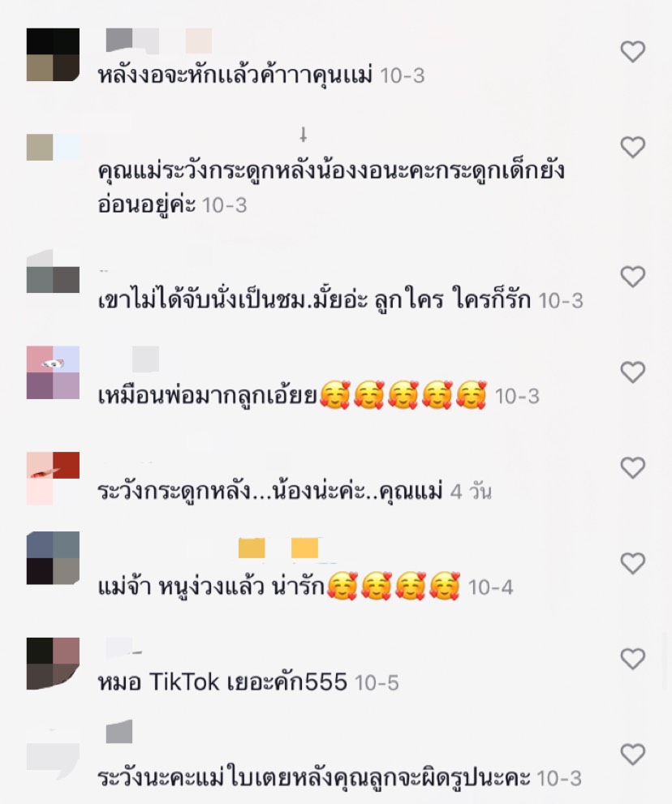Like the 'ลูกใคร ใครก็รัก' comment
672x804 pixels.
pos(632,277)
